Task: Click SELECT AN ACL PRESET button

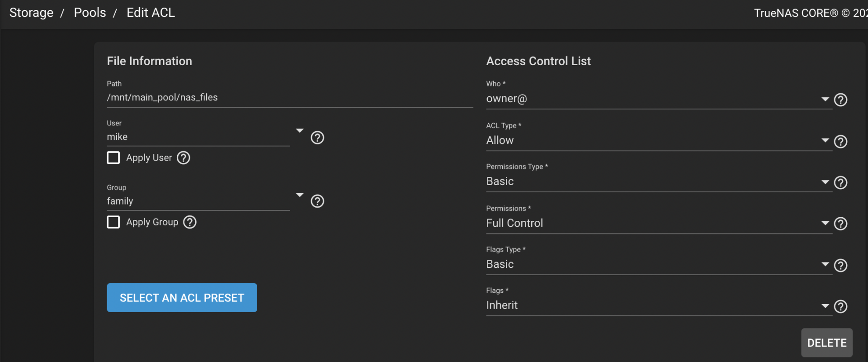Action: click(182, 298)
